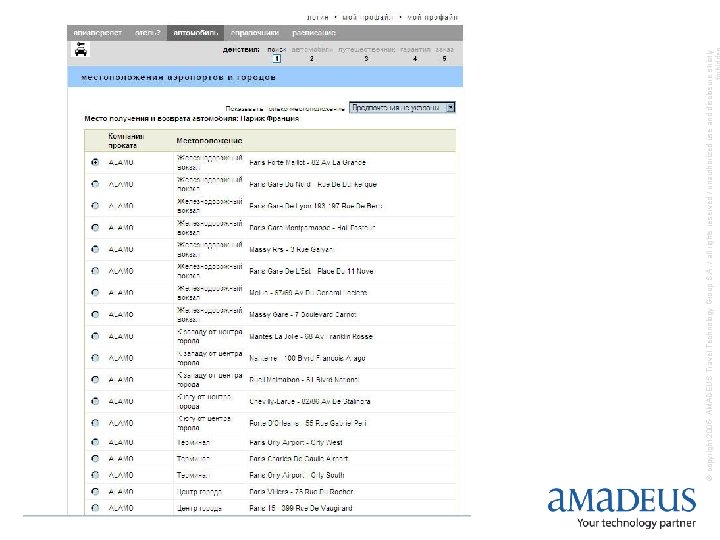
Task: Select radio for Paris Porte Maillot
Action: [95, 162]
